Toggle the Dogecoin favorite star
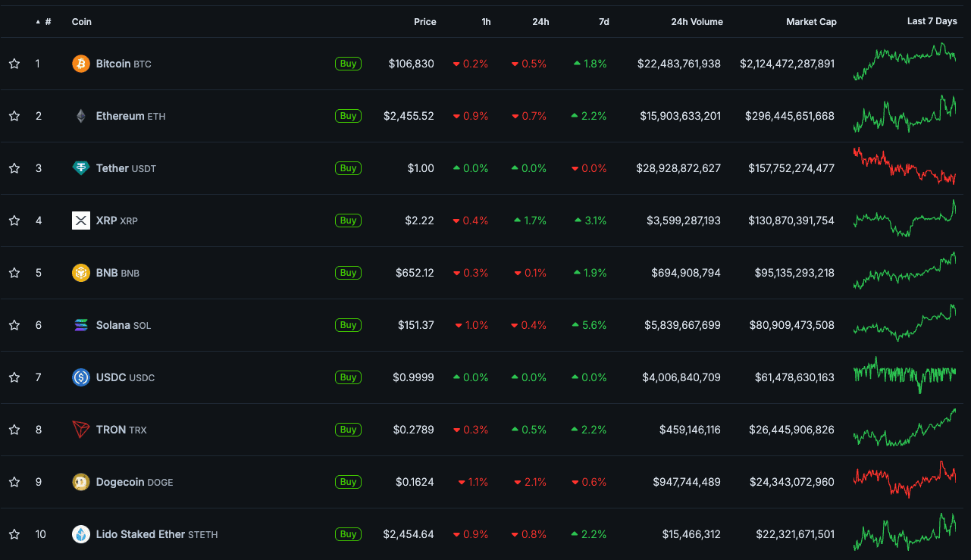 pos(14,482)
